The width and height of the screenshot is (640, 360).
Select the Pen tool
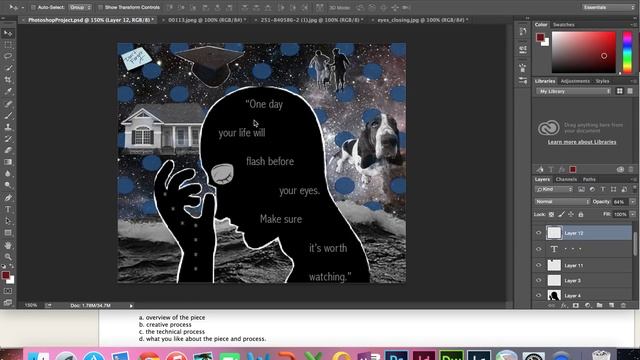pyautogui.click(x=8, y=198)
